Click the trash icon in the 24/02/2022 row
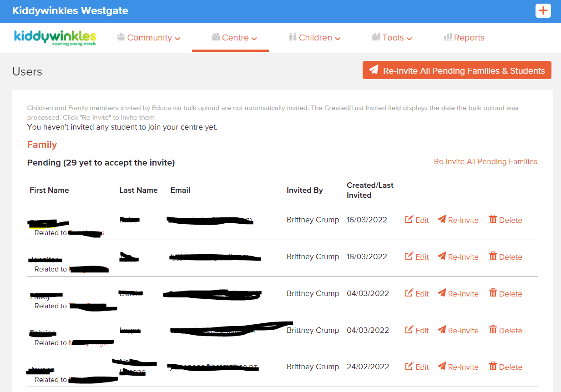The width and height of the screenshot is (561, 392). tap(493, 366)
